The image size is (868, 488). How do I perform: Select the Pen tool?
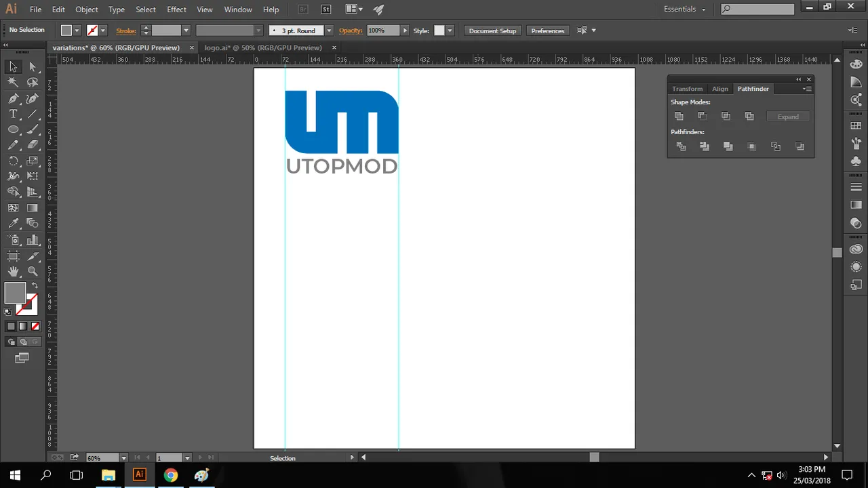pyautogui.click(x=13, y=98)
